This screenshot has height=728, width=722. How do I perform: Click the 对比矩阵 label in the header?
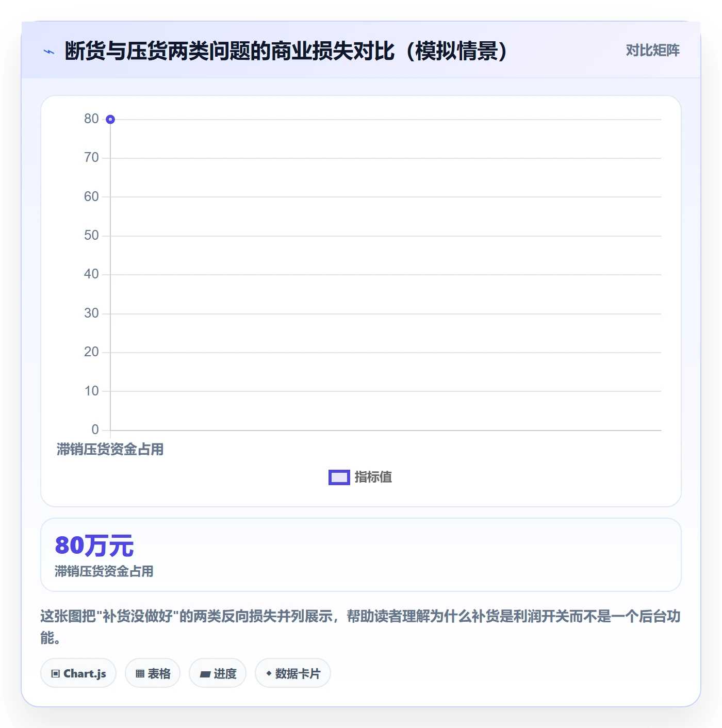coord(652,51)
